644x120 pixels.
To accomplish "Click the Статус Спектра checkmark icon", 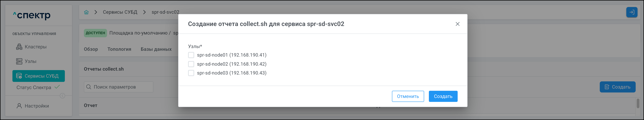I will tap(57, 87).
